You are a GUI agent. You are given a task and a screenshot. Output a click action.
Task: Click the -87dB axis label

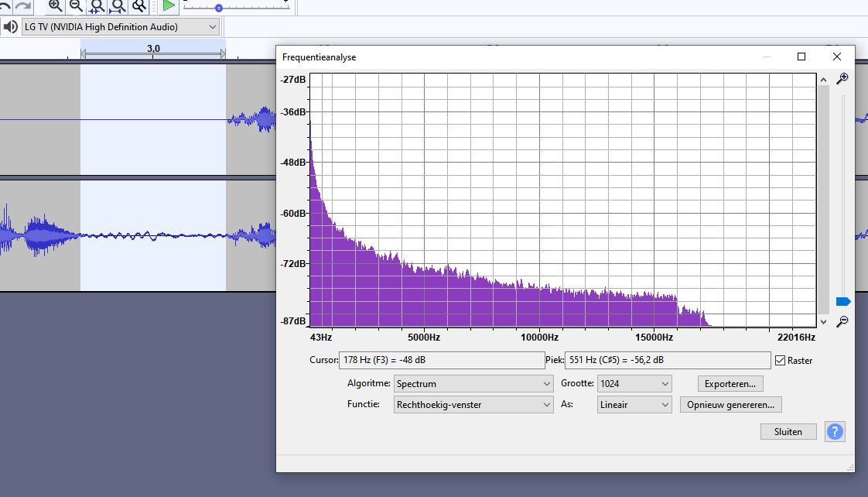click(x=293, y=320)
